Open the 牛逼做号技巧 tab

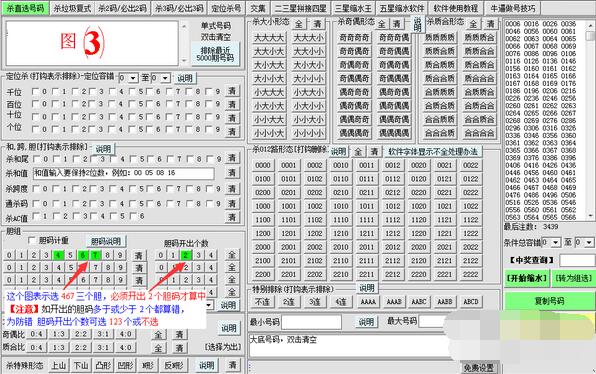tap(512, 8)
